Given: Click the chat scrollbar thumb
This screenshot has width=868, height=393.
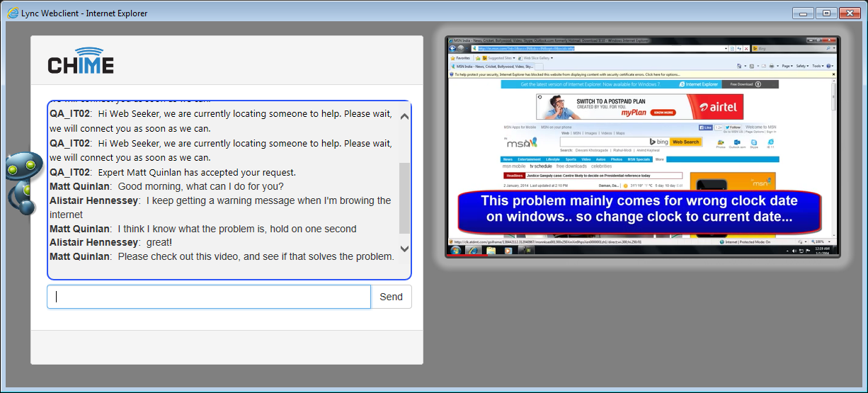Looking at the screenshot, I should [405, 198].
